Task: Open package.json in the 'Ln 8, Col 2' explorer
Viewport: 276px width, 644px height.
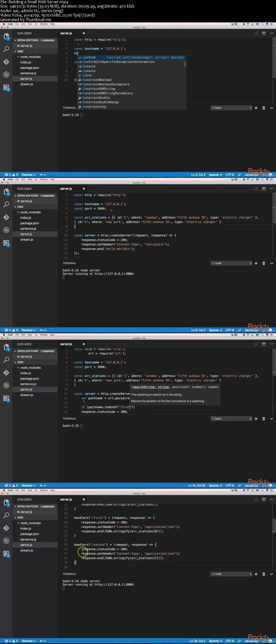Action: 29,223
